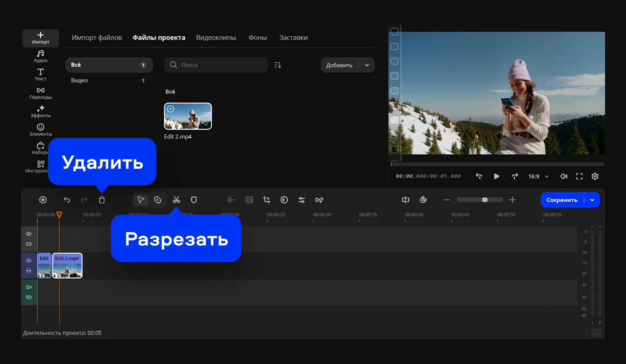Open the Эффекты effects panel
Image resolution: width=626 pixels, height=364 pixels.
40,112
